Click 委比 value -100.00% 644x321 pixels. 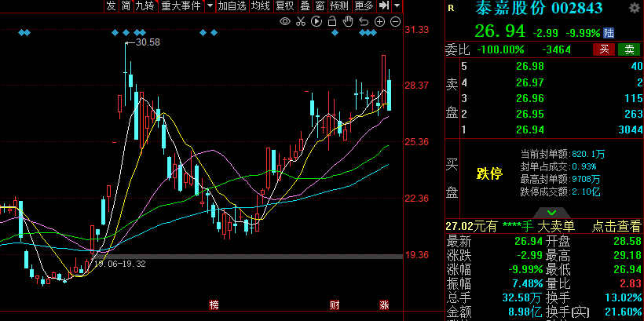[x=500, y=49]
